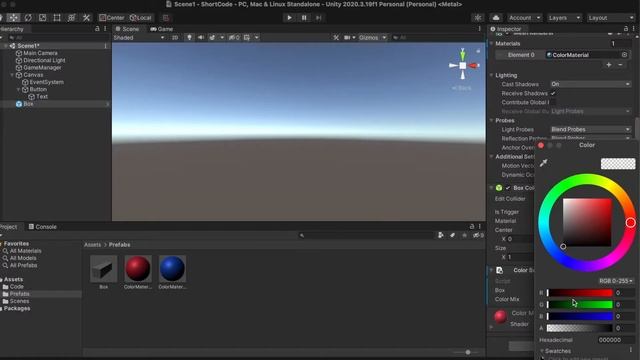The width and height of the screenshot is (640, 360).
Task: Collapse the Canvas tree item
Action: (12, 75)
